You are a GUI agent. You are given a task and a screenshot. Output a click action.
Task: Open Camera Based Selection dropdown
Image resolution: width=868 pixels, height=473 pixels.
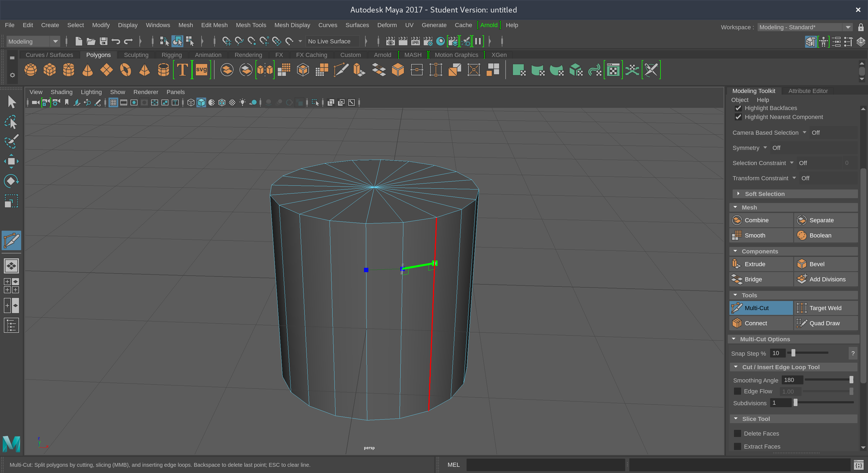[x=804, y=133]
